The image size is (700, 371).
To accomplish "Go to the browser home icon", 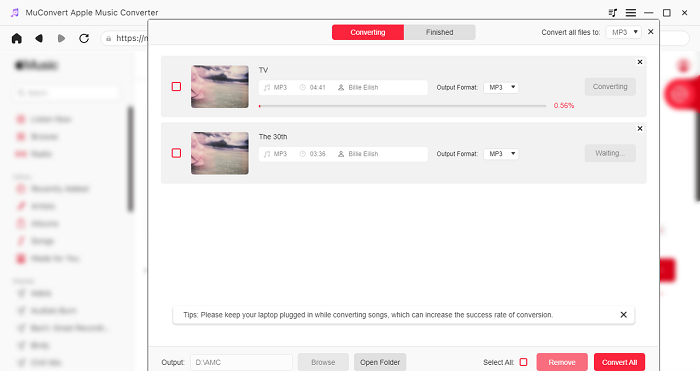I will [17, 38].
